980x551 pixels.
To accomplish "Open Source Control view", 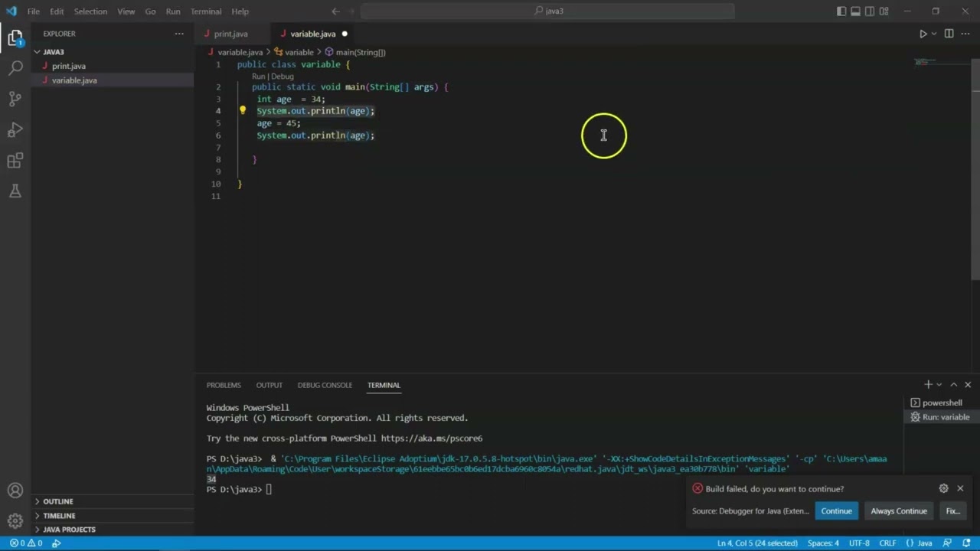I will [15, 99].
